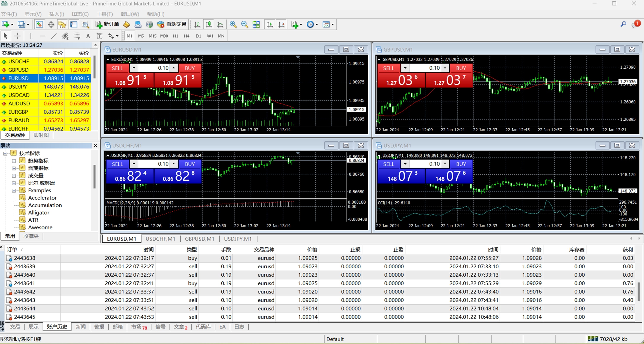
Task: Select the equidistant channel tool
Action: [65, 36]
